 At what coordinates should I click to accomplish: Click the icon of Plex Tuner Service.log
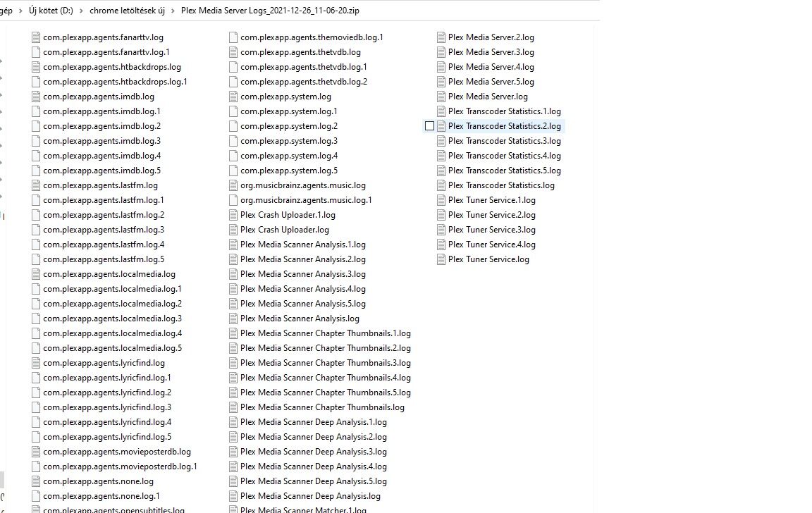[x=441, y=259]
